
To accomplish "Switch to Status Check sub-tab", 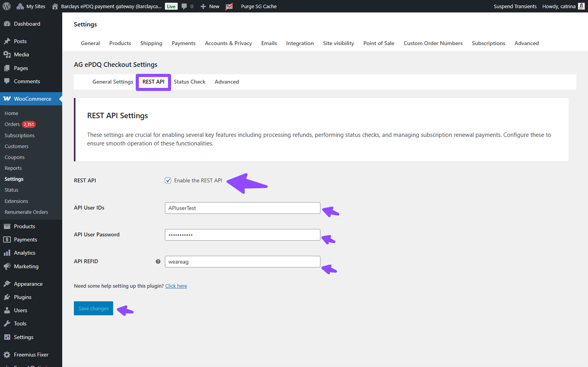I will pyautogui.click(x=189, y=82).
